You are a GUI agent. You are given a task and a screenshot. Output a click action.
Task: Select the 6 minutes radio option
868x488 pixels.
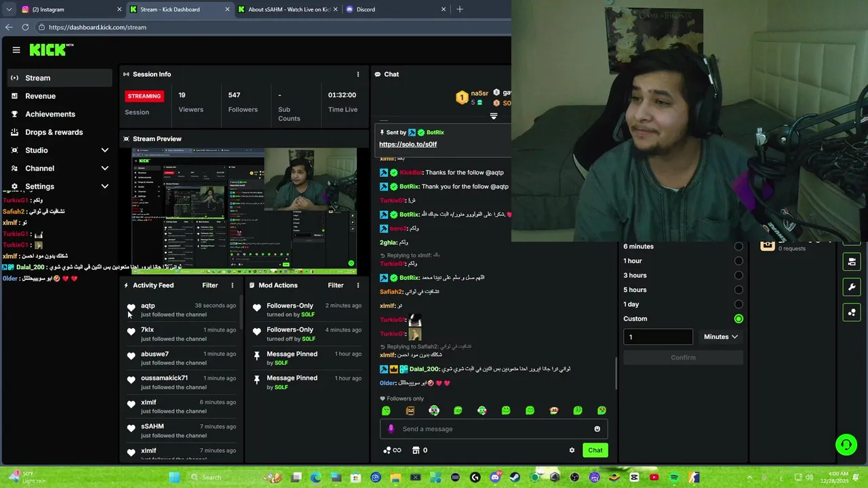738,247
